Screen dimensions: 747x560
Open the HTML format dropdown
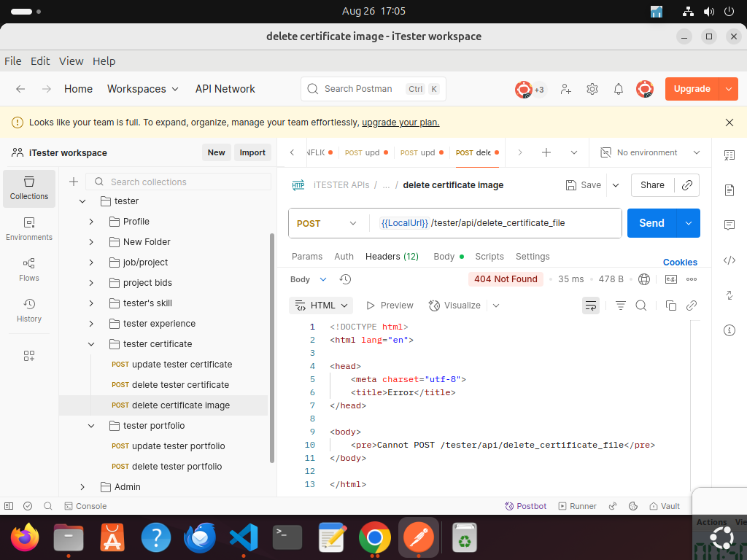pos(321,306)
